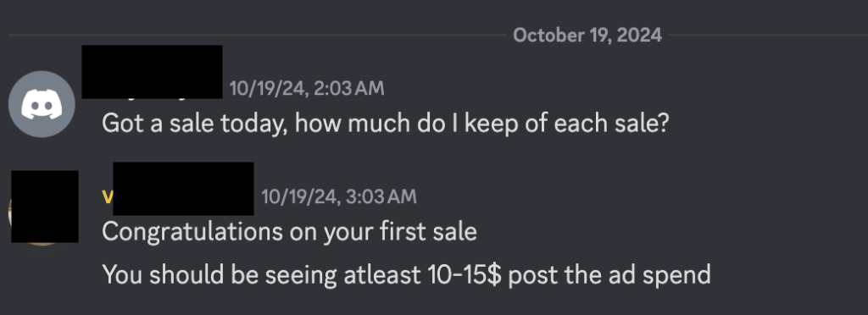Click the 10/19/24, 3:03 AM timestamp

click(x=339, y=196)
